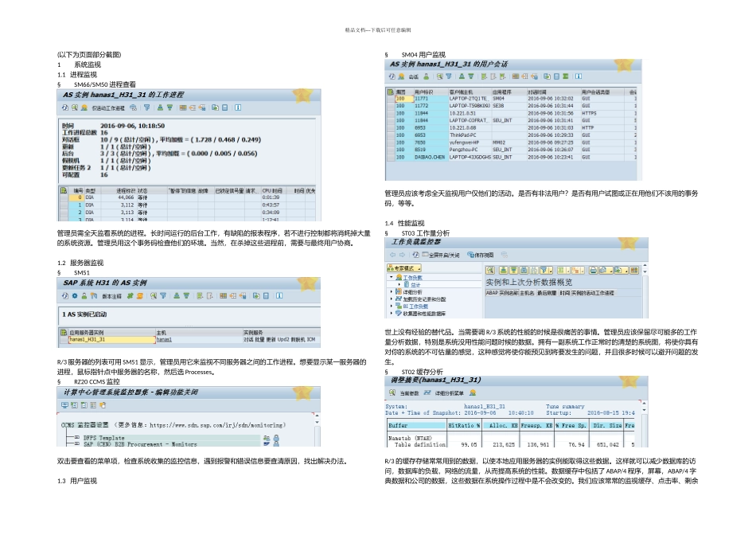Expand the BI 工作负载 tree node
The width and height of the screenshot is (756, 535).
coord(391,306)
